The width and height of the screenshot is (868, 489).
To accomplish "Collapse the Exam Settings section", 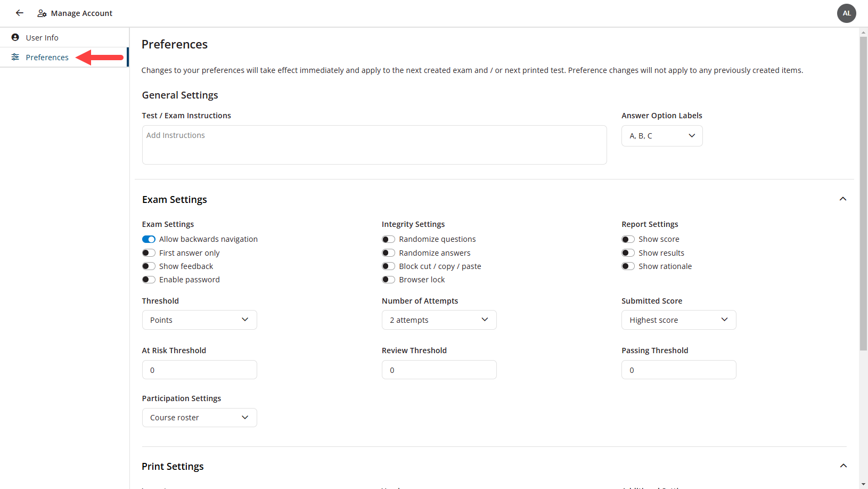I will pos(843,199).
